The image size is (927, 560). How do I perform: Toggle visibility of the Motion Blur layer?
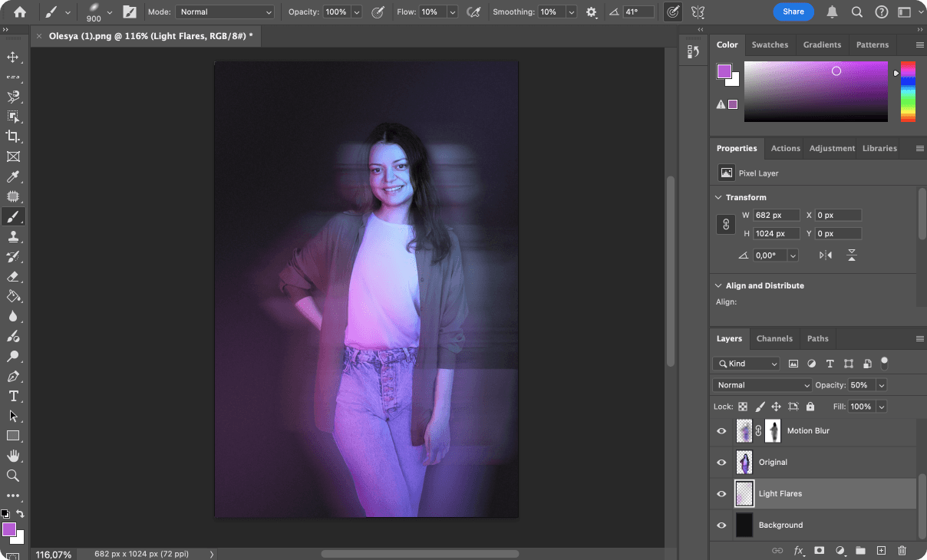721,430
